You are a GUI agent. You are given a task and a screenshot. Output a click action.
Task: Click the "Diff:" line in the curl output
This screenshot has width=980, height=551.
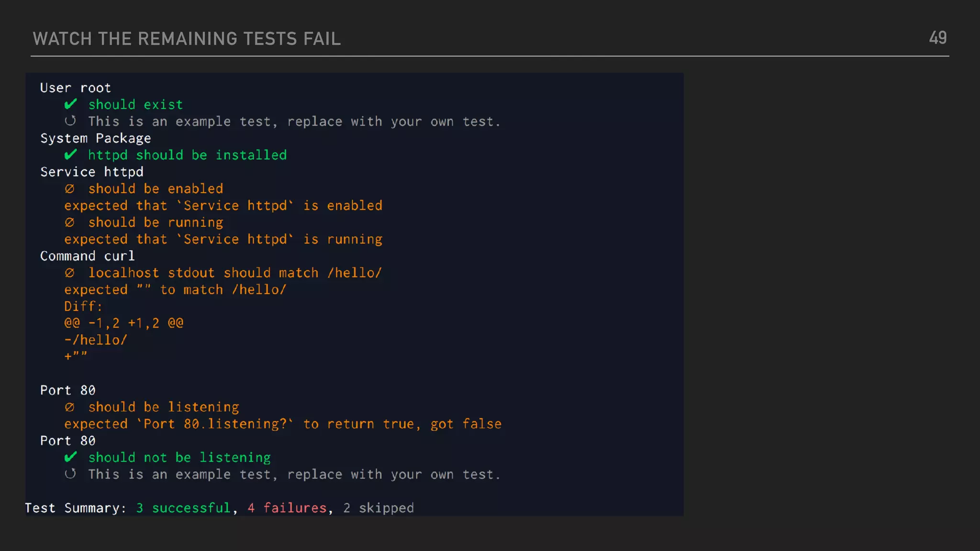pos(83,307)
